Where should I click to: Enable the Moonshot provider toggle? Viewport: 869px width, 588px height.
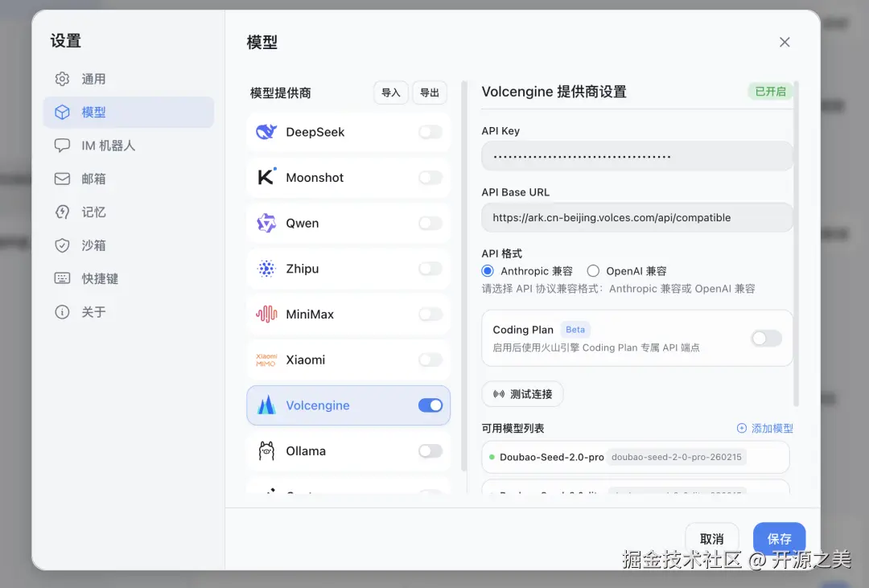(x=430, y=177)
